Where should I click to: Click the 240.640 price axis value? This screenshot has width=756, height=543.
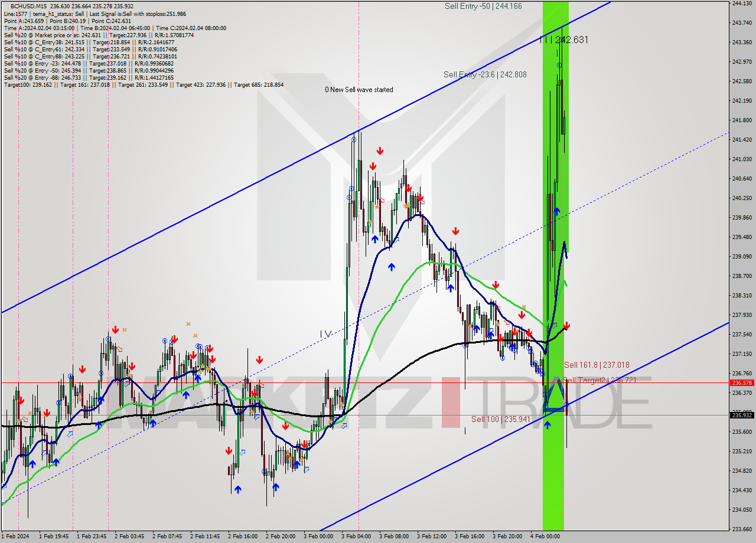click(742, 178)
